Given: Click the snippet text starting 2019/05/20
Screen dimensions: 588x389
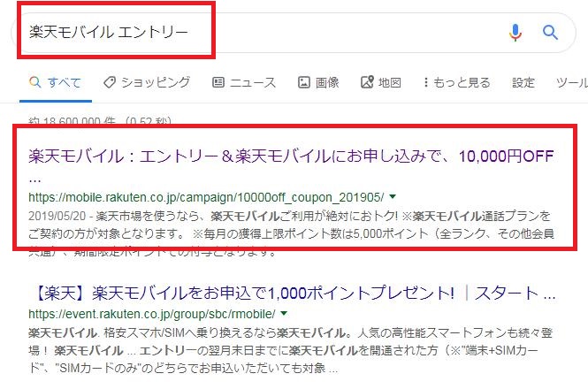Looking at the screenshot, I should pyautogui.click(x=291, y=233).
